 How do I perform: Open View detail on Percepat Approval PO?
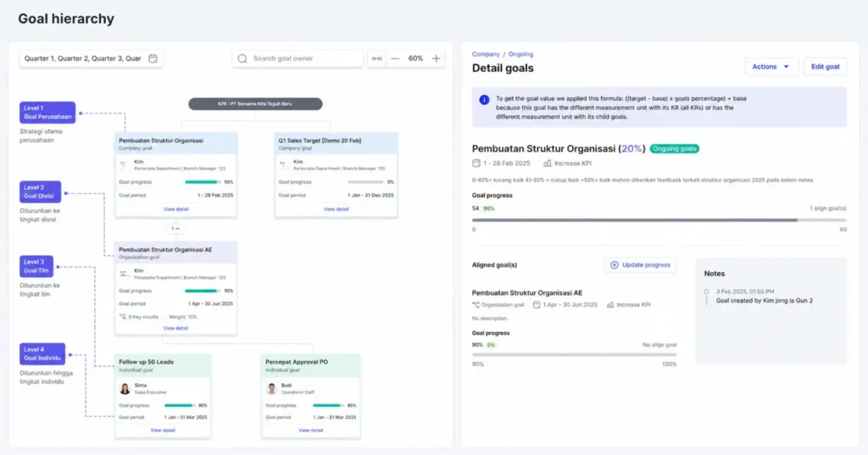pos(310,430)
